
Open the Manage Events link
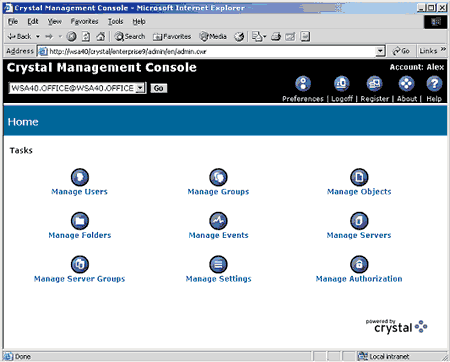pyautogui.click(x=218, y=235)
